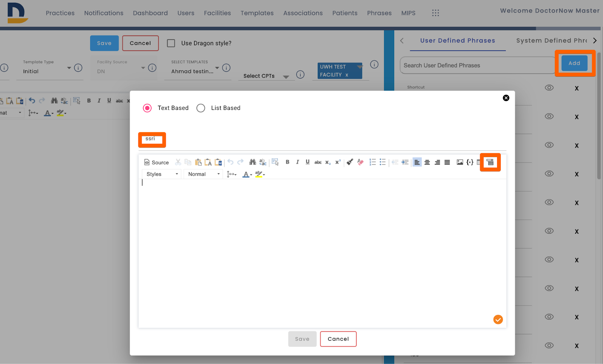Expand the UWH TEST FACILITY dropdown arrow

[x=360, y=67]
